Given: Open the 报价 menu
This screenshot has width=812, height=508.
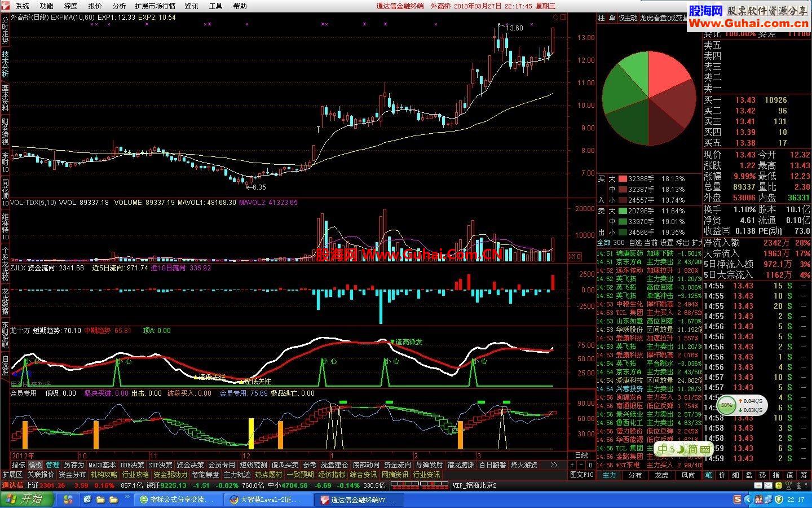Looking at the screenshot, I should (x=95, y=6).
